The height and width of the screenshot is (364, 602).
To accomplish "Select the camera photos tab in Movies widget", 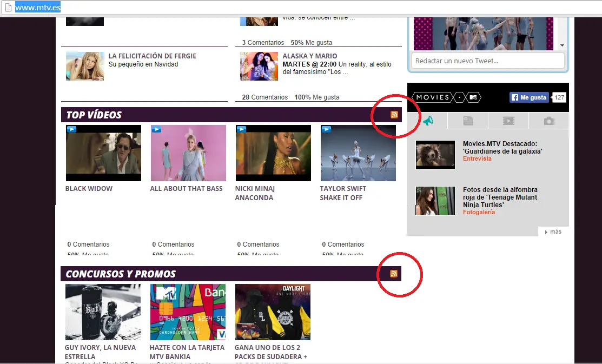I will (549, 121).
